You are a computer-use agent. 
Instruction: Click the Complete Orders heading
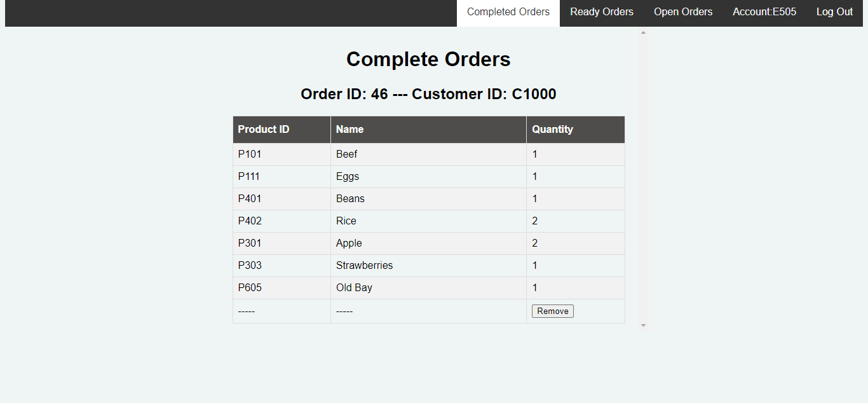tap(428, 59)
